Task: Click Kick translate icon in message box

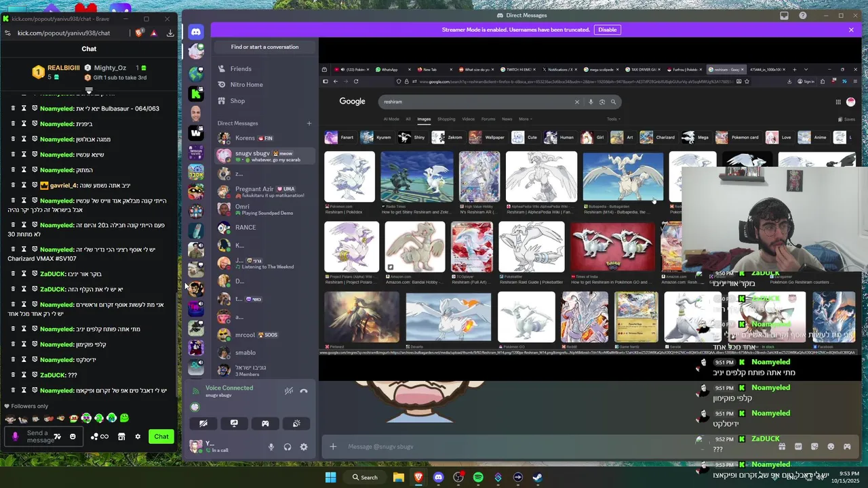Action: tap(58, 436)
